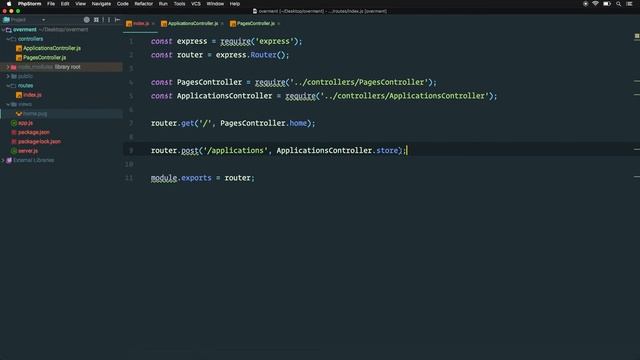640x360 pixels.
Task: Close the index.js editor tab
Action: click(x=153, y=24)
